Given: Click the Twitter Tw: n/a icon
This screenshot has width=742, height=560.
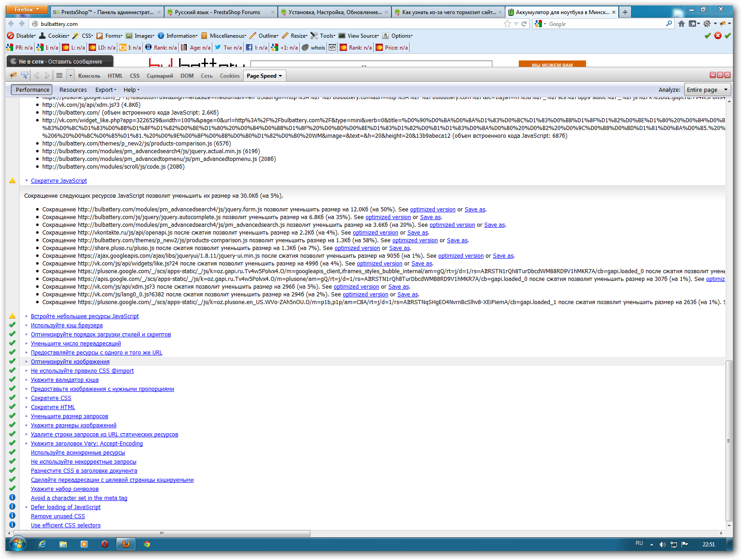Looking at the screenshot, I should pos(218,47).
